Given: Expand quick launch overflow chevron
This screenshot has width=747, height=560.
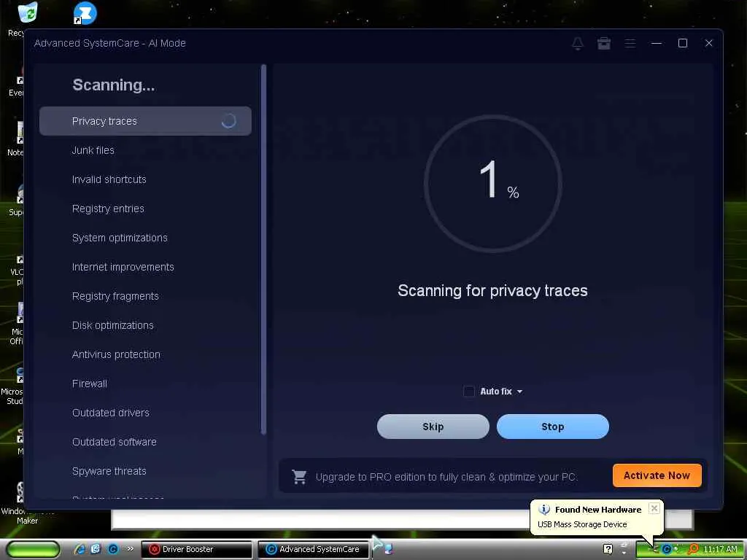Looking at the screenshot, I should 130,548.
